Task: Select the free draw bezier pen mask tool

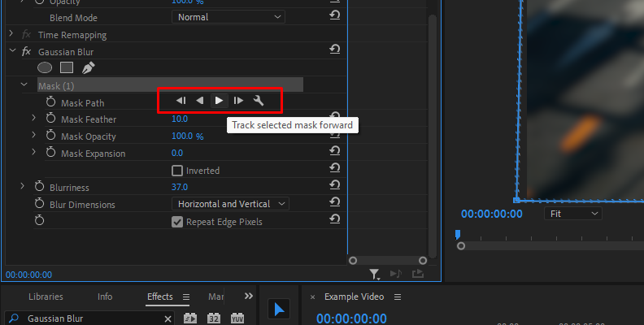Action: 88,67
